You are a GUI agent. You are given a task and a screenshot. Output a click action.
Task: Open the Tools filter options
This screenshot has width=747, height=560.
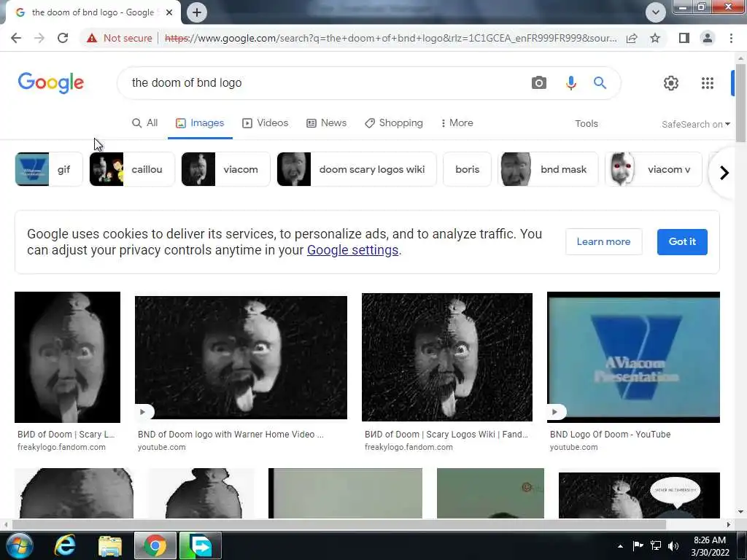coord(586,124)
